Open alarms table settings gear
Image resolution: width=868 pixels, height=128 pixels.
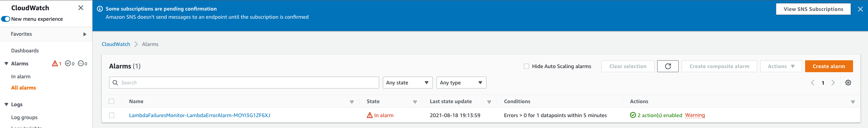(848, 83)
